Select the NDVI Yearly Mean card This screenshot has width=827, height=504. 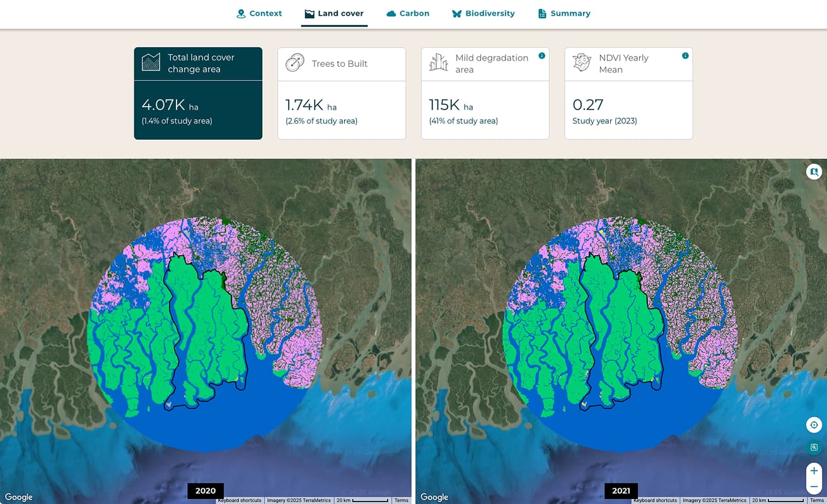click(x=628, y=93)
